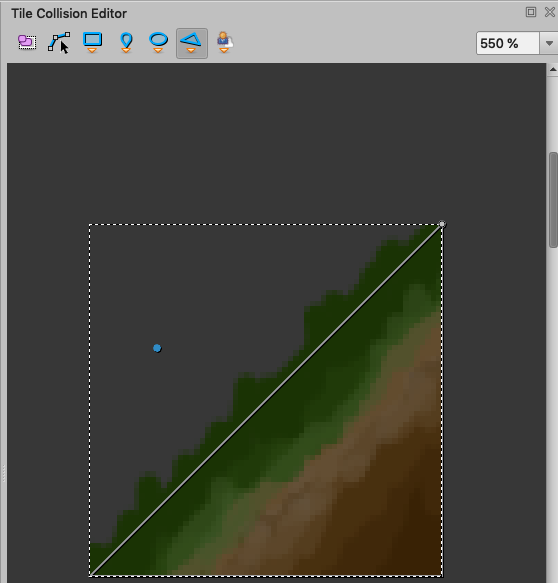Close the Tile Collision Editor panel

(x=550, y=12)
